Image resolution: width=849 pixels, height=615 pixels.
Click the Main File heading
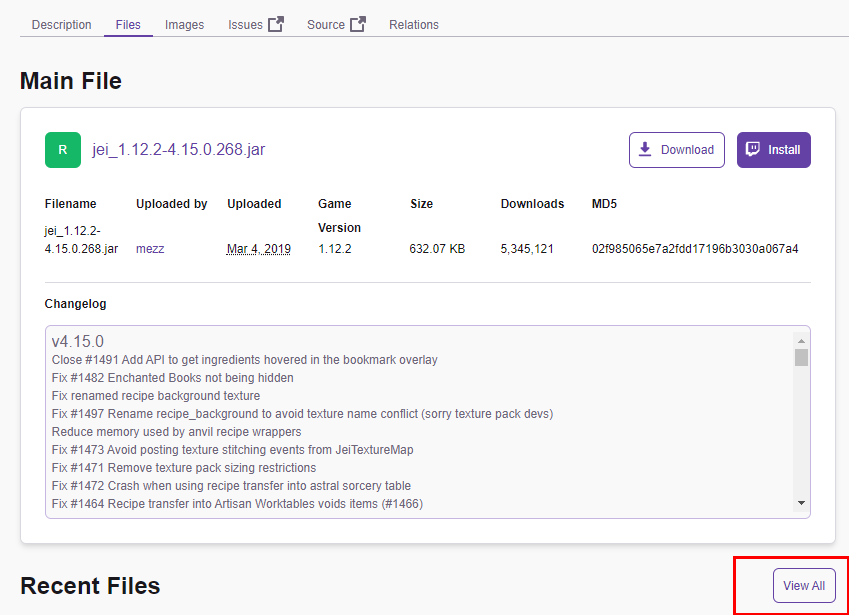(x=71, y=81)
